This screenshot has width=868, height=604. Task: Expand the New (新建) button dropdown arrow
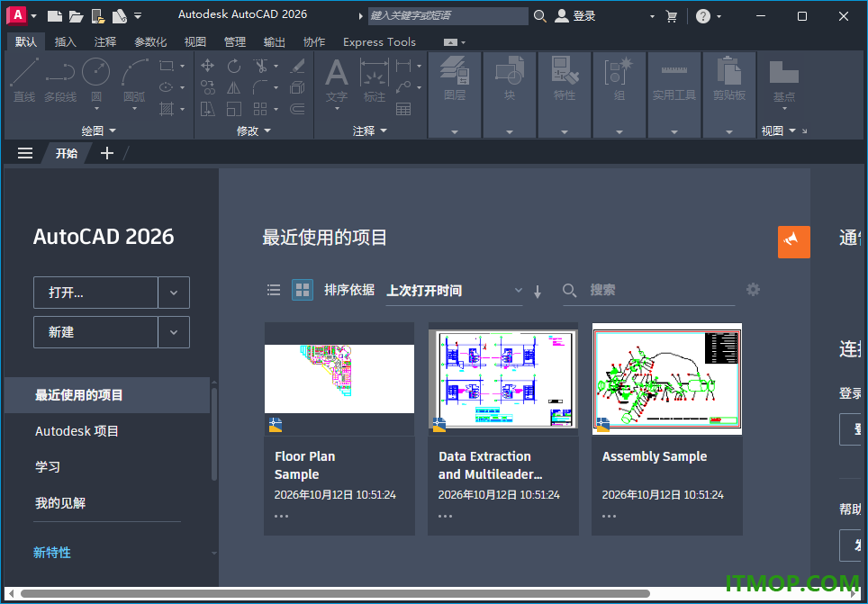174,332
